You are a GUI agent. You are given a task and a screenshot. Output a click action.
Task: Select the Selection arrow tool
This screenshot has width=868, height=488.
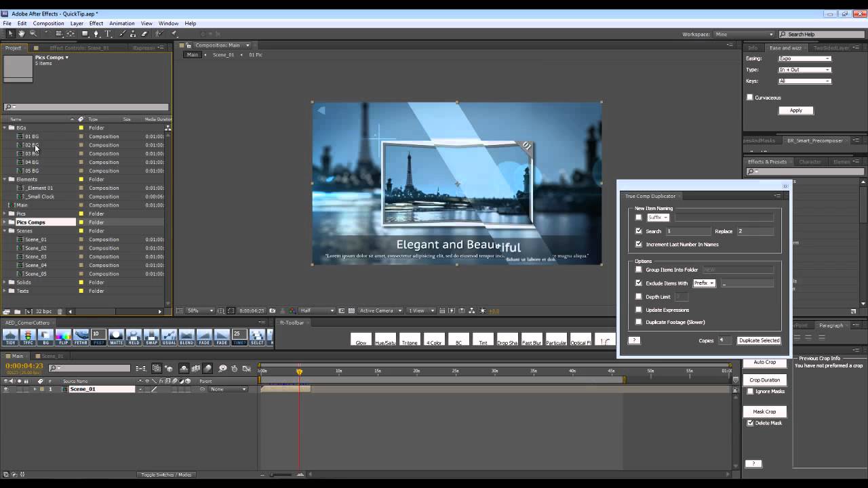pyautogui.click(x=11, y=34)
